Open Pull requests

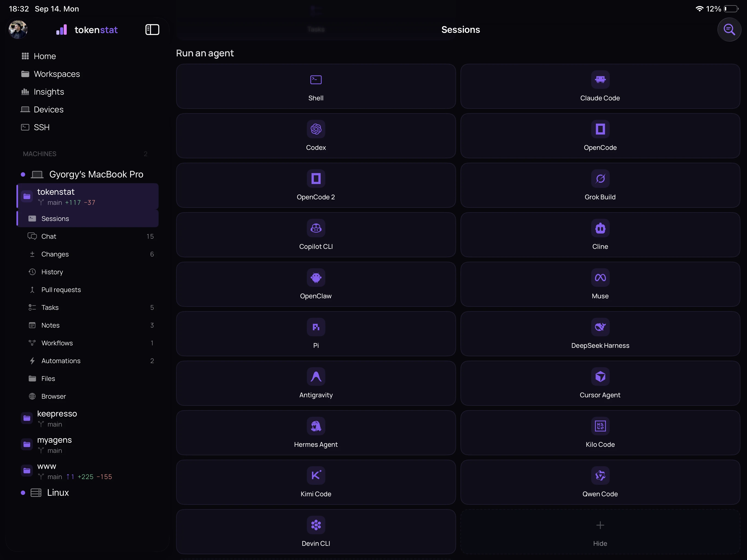pyautogui.click(x=87, y=290)
